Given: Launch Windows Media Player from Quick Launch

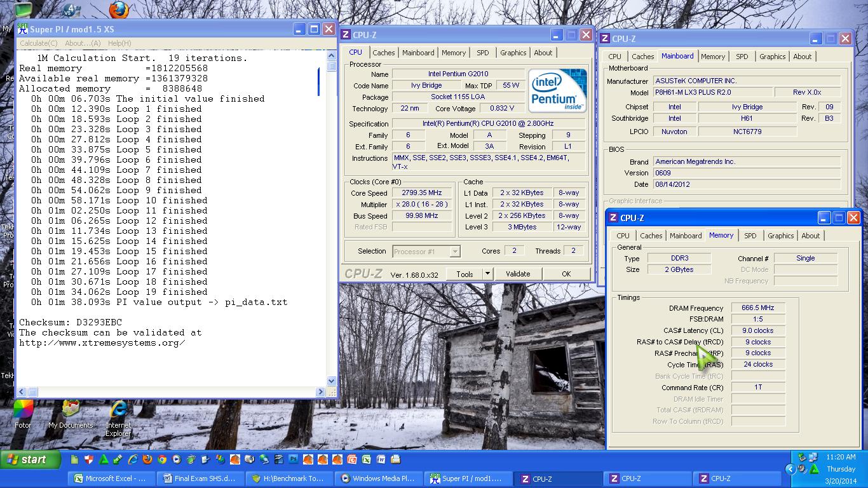Looking at the screenshot, I should tap(177, 459).
